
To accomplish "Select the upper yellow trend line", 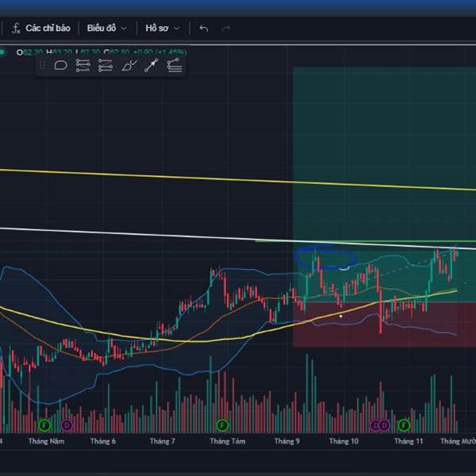I will pos(238,179).
